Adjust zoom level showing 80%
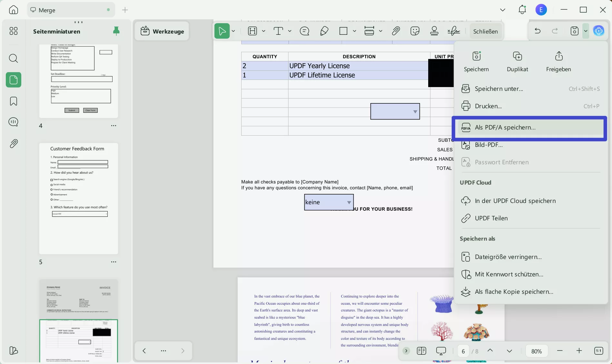The width and height of the screenshot is (612, 364). click(x=536, y=351)
